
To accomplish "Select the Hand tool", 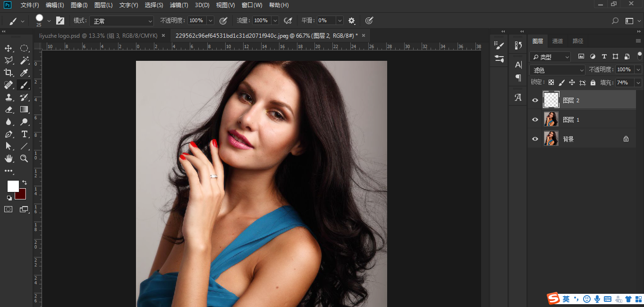I will 8,158.
